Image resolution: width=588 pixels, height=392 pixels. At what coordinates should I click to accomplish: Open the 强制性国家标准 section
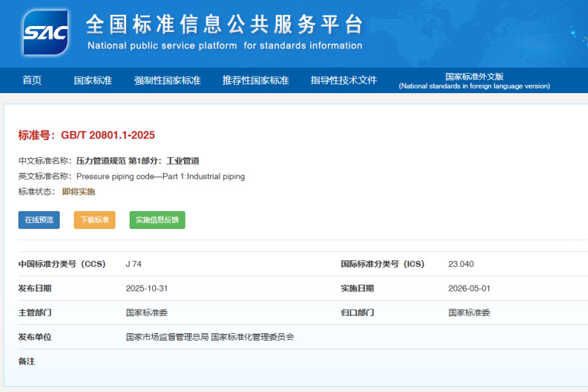(x=167, y=80)
